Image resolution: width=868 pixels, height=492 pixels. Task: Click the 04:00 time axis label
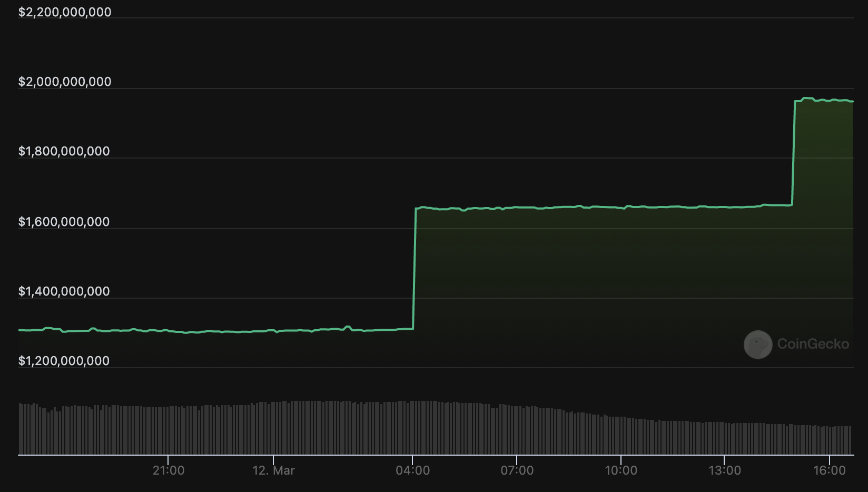(x=413, y=470)
